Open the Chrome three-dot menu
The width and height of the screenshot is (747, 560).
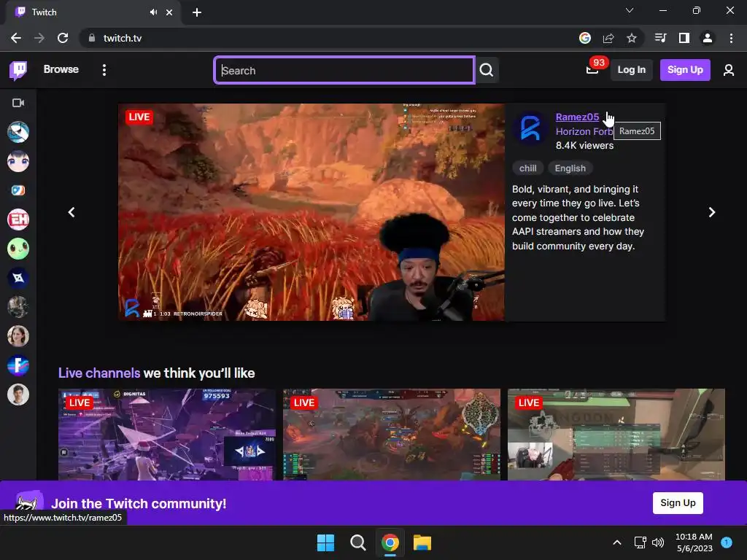(731, 38)
